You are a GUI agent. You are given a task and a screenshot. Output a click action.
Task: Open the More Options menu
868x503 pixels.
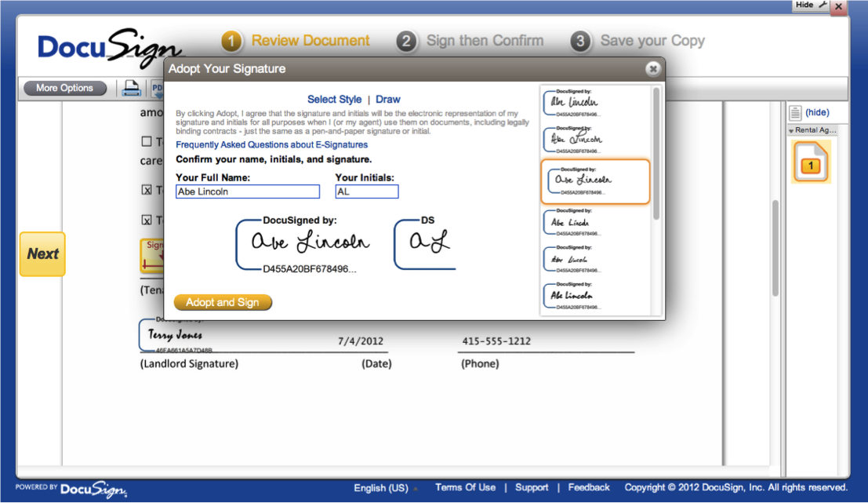(x=65, y=88)
